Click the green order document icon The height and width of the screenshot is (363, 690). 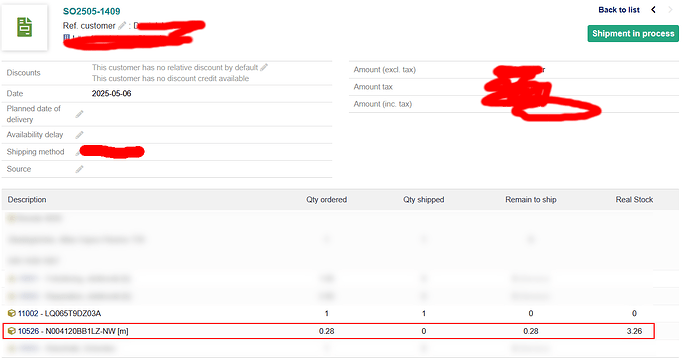[25, 27]
